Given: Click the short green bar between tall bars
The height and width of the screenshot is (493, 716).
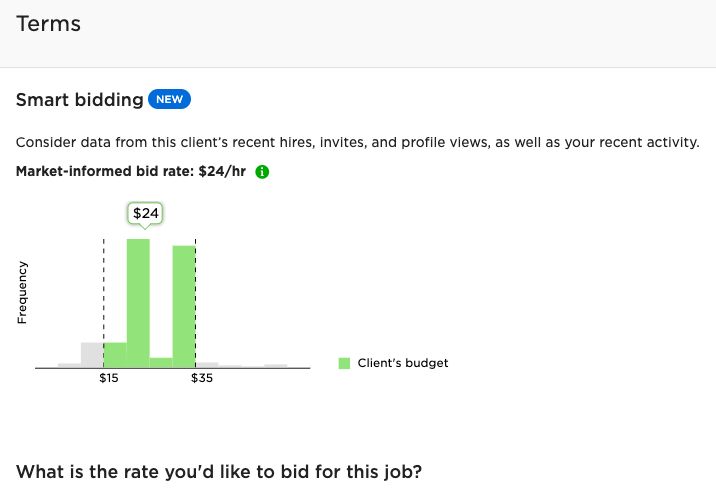Looking at the screenshot, I should [161, 362].
